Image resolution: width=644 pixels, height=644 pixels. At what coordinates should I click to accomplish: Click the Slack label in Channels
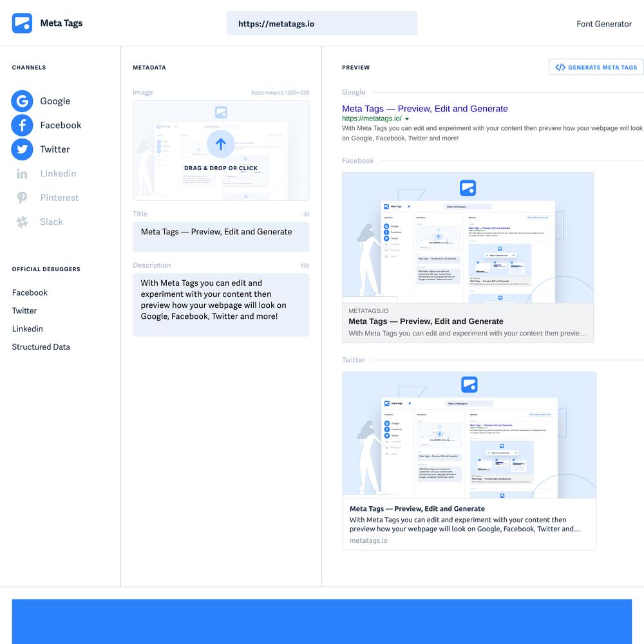point(52,222)
